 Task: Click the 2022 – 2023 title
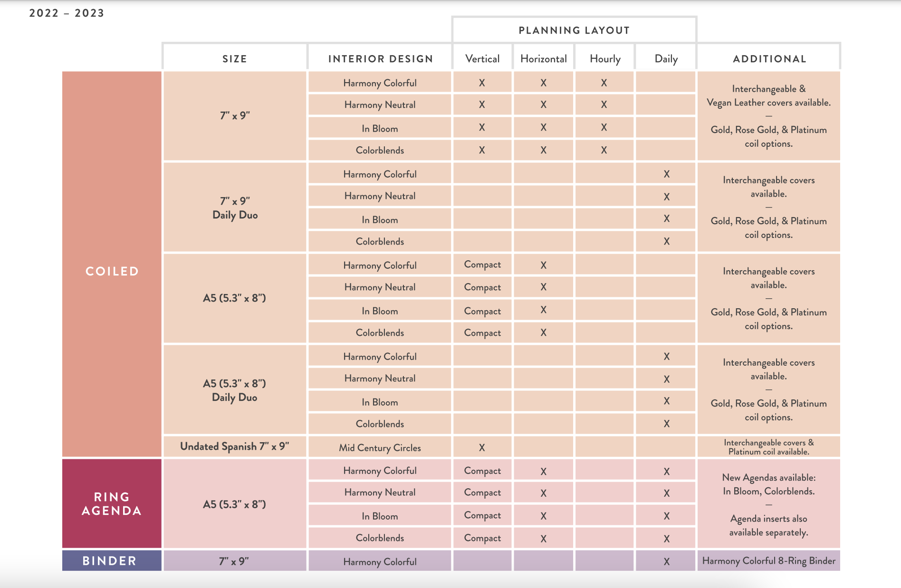click(x=66, y=13)
